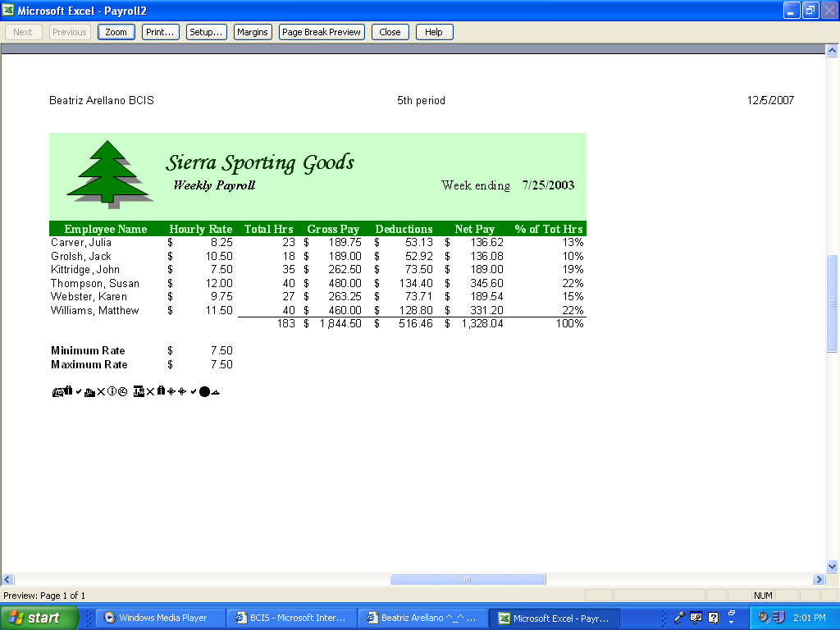Click the Zoom button in preview toolbar

click(116, 32)
